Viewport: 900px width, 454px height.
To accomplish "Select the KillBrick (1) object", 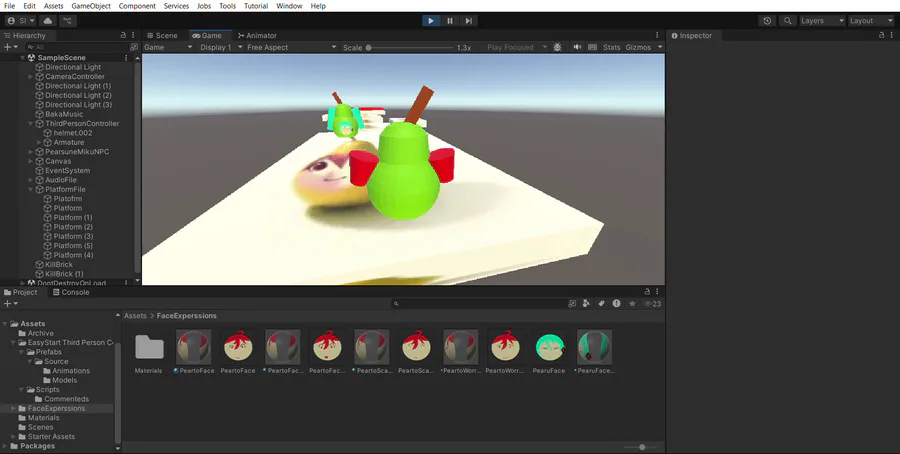I will pos(64,274).
